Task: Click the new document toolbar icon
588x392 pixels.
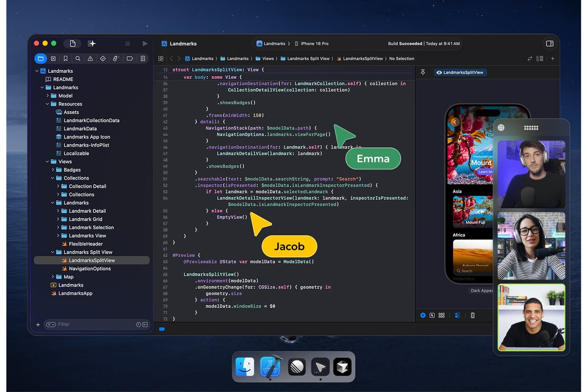Action: click(72, 43)
